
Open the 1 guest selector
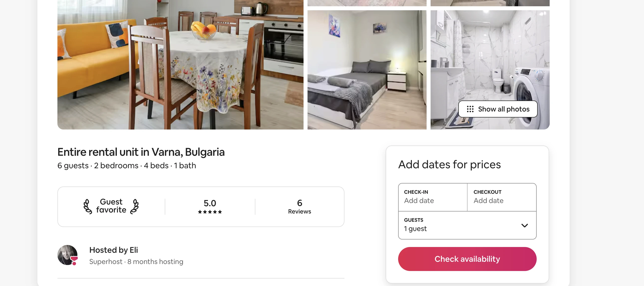pos(467,225)
